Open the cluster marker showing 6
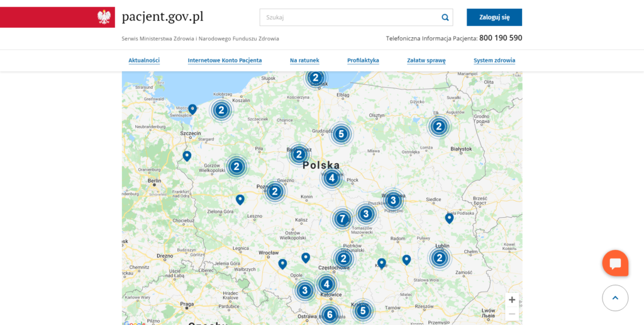Viewport: 644px width, 325px height. 330,314
